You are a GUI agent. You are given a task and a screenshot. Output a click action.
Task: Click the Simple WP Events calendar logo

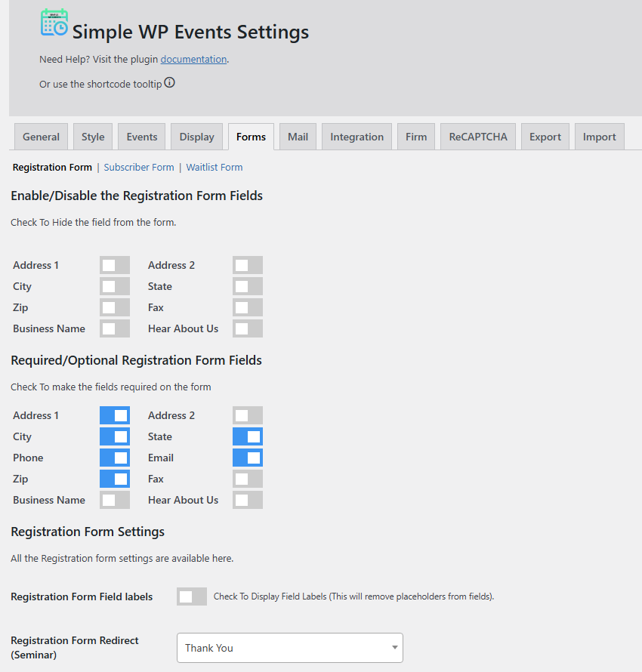pyautogui.click(x=54, y=23)
